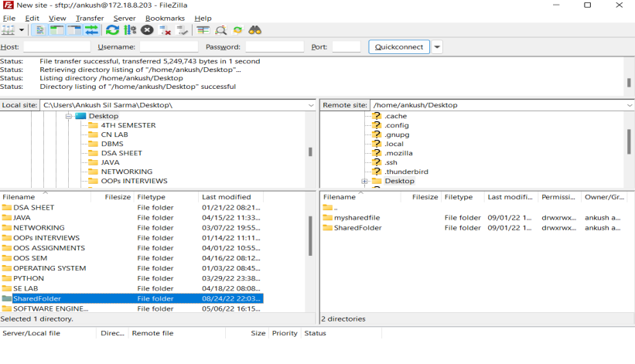Open the parent directory entry in remote list
The height and width of the screenshot is (364, 635).
330,207
